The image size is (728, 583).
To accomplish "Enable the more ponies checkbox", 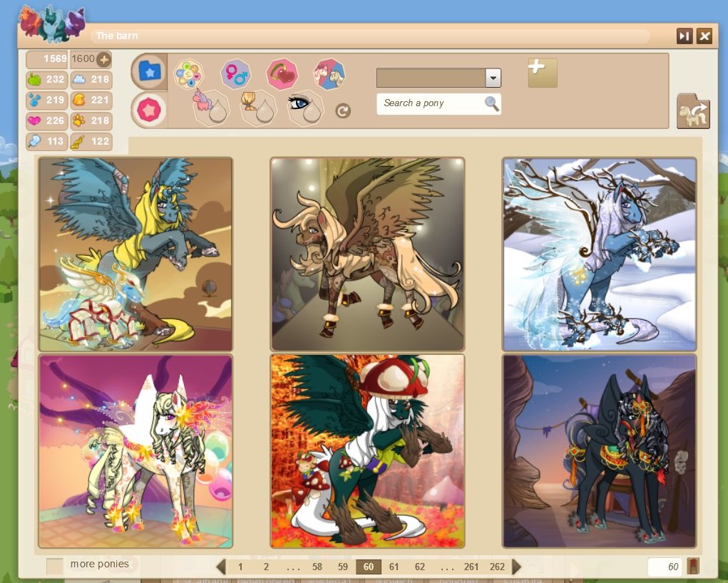I will [x=55, y=566].
